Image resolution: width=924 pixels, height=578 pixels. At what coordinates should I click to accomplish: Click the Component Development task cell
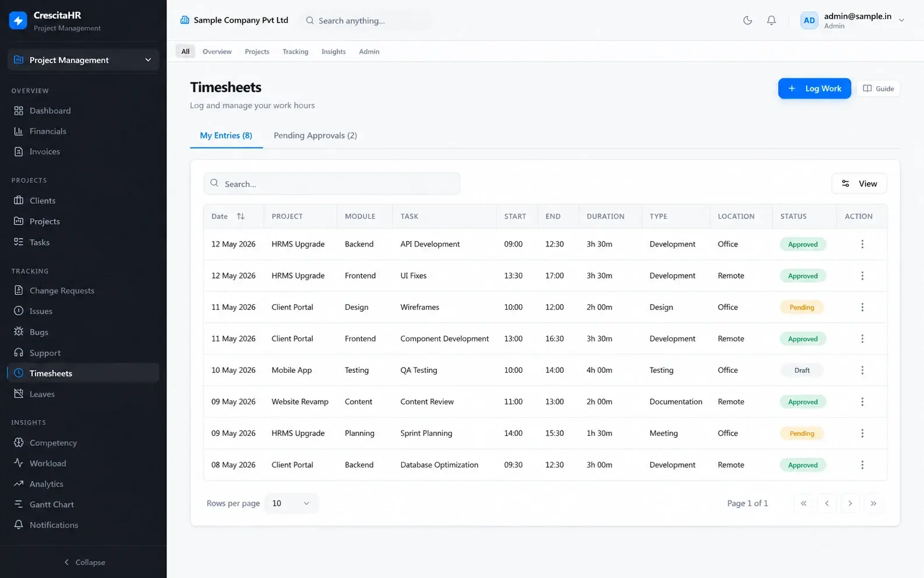tap(445, 339)
